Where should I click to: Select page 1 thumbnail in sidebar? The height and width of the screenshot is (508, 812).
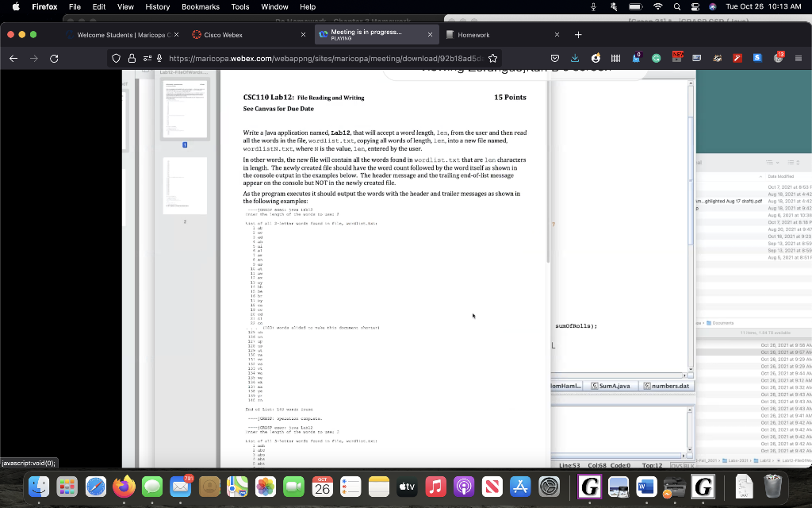click(185, 110)
